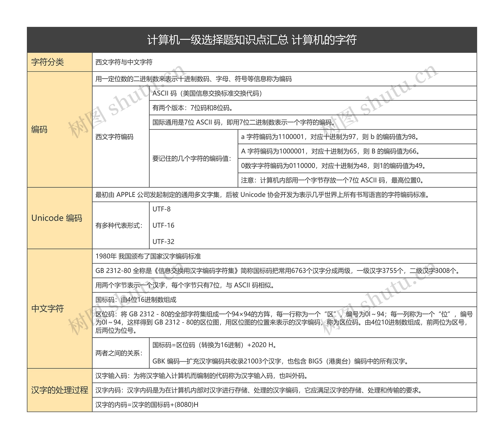Select the Unicode 编码 category cell
Viewport: 504px width, 439px height.
[x=59, y=218]
